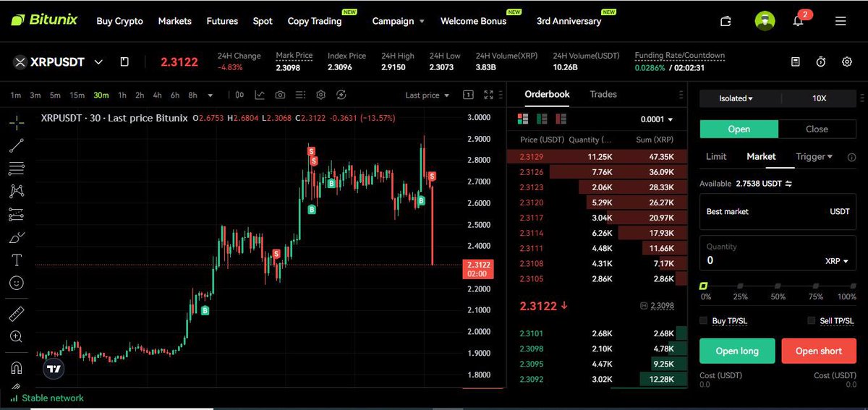868x410 pixels.
Task: Open the order type info icon
Action: [x=851, y=157]
